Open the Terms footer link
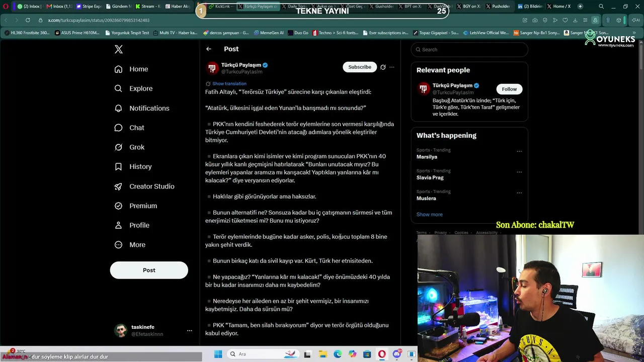This screenshot has width=644, height=362. coord(422,233)
